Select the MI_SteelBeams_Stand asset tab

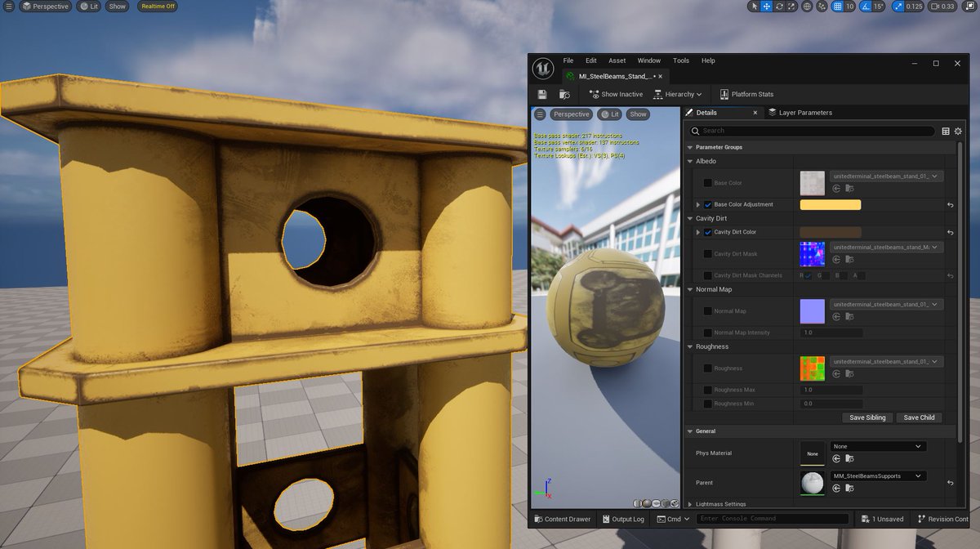615,76
